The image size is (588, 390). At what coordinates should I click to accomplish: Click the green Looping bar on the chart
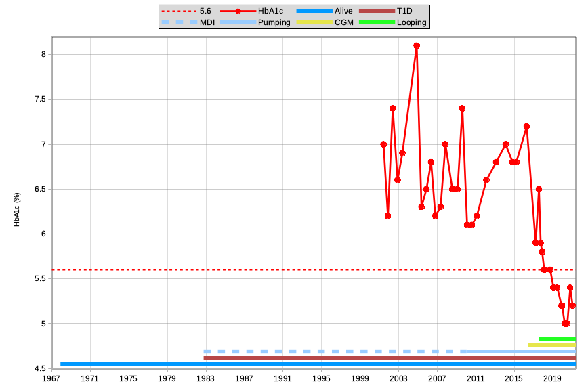[x=558, y=339]
